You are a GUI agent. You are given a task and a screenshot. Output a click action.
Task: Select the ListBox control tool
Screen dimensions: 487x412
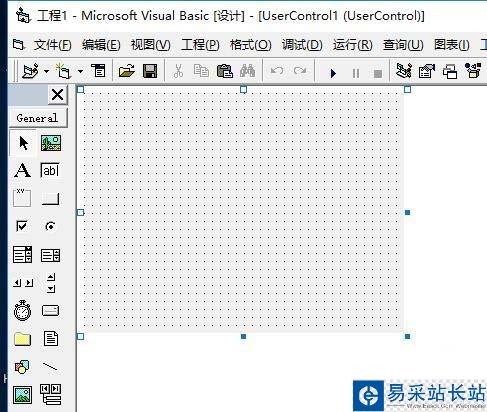tap(50, 255)
